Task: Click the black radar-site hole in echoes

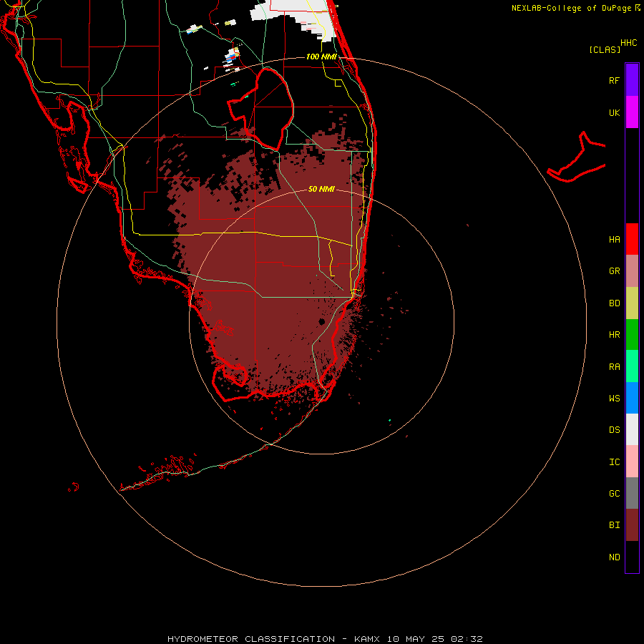Action: click(x=321, y=321)
